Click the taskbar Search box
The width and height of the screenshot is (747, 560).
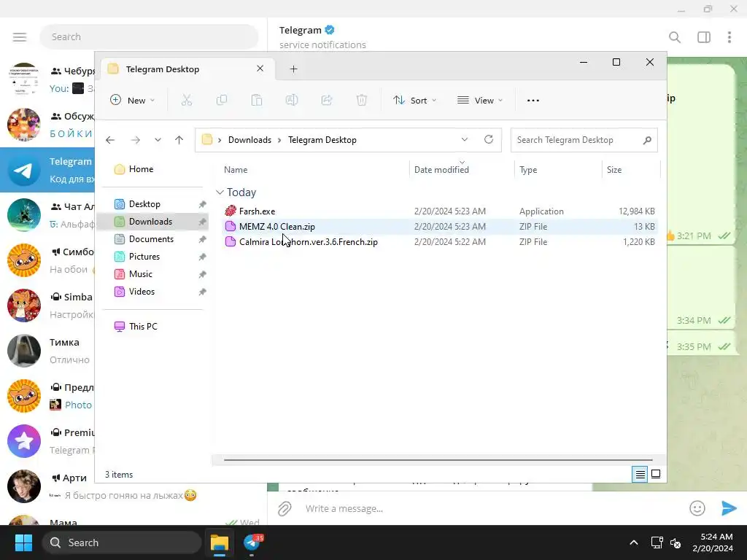tap(122, 542)
